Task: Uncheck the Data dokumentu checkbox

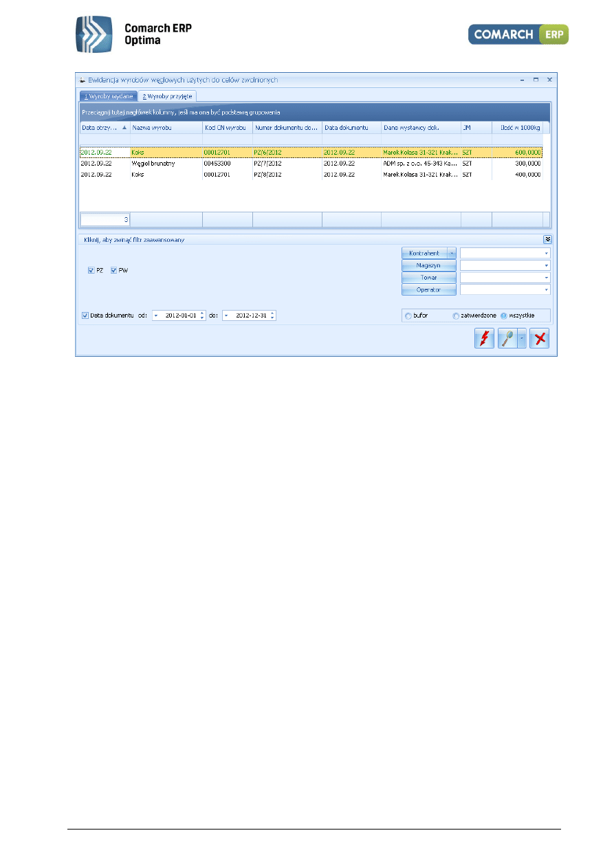Action: (85, 315)
